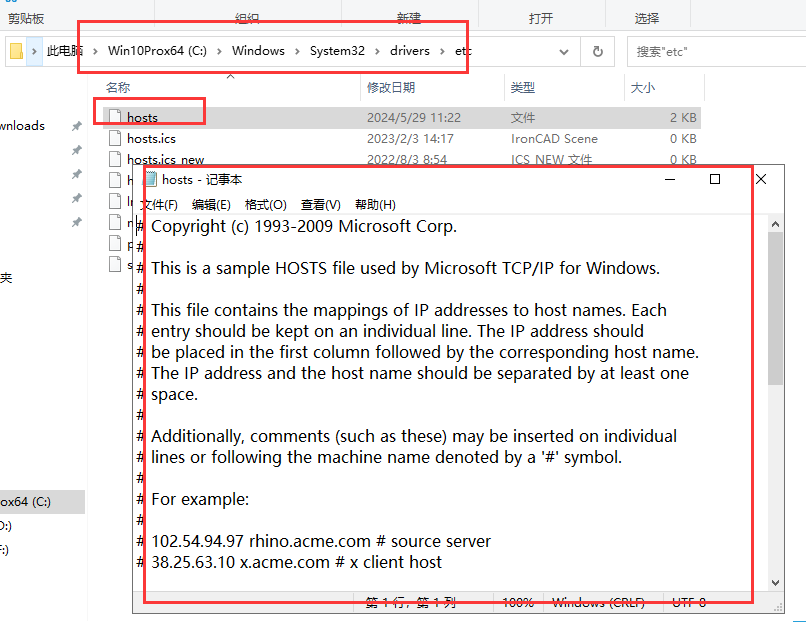Click the Copyright (c) 1993-2009 line in Notepad
The width and height of the screenshot is (806, 622).
(x=304, y=226)
